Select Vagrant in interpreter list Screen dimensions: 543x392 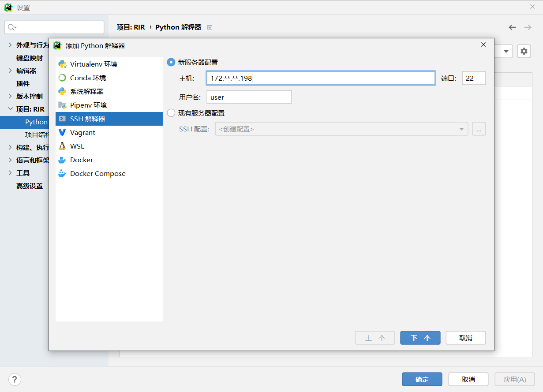(x=109, y=132)
